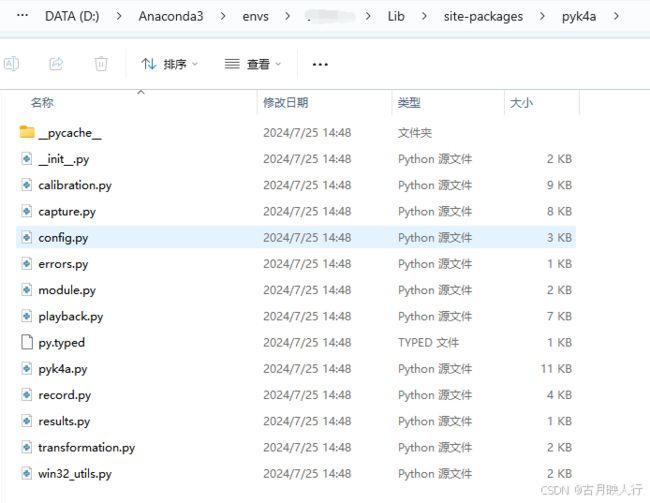The image size is (650, 503).
Task: Select the __pycache__ folder icon
Action: coord(27,132)
